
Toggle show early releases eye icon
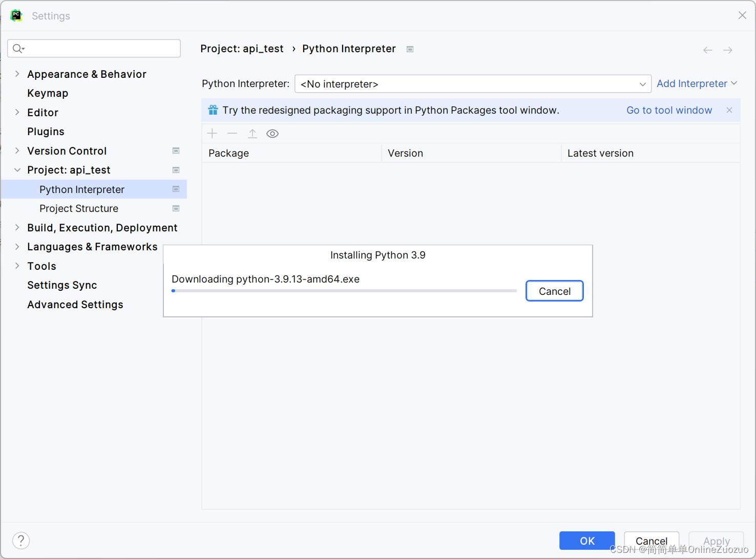[x=272, y=134]
